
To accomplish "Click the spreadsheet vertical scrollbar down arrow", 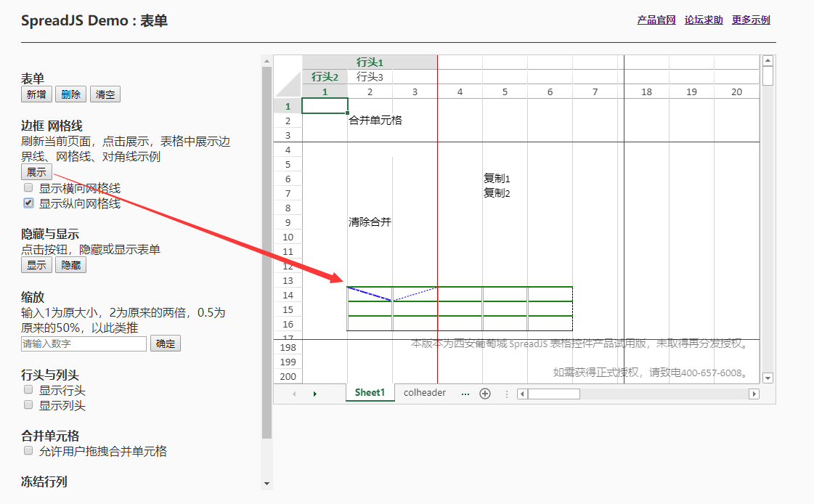I will point(768,378).
